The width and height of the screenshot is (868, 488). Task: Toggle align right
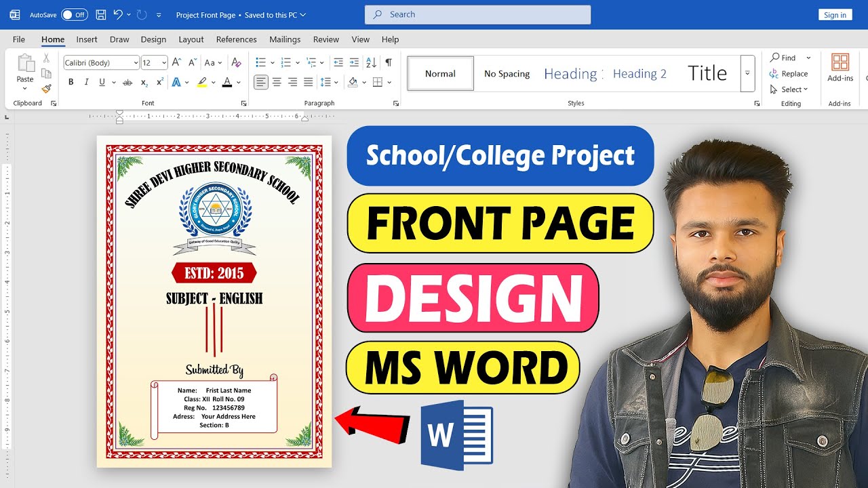point(292,82)
